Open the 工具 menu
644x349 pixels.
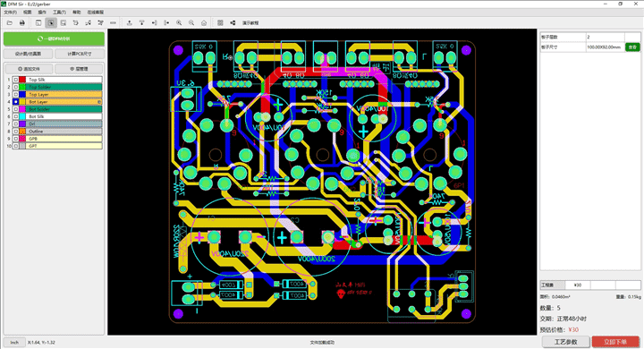point(59,13)
